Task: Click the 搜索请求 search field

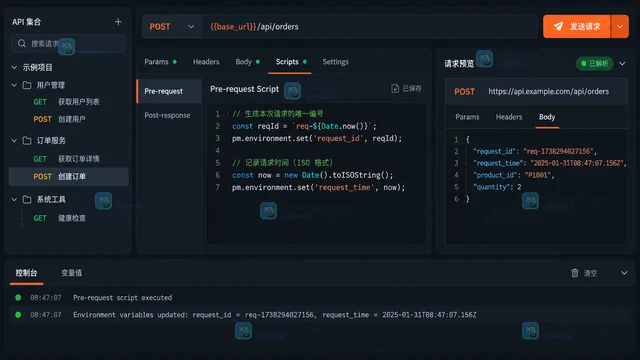Action: click(x=68, y=43)
